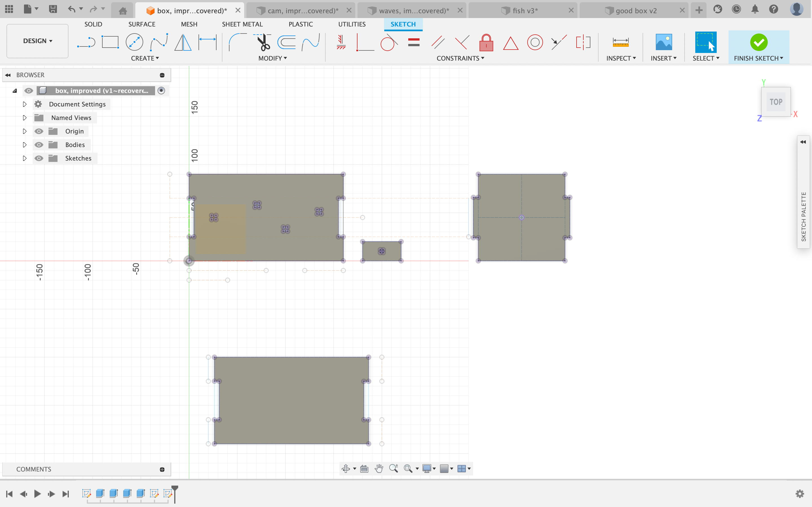The height and width of the screenshot is (507, 812).
Task: Expand the Document Settings node
Action: tap(25, 104)
